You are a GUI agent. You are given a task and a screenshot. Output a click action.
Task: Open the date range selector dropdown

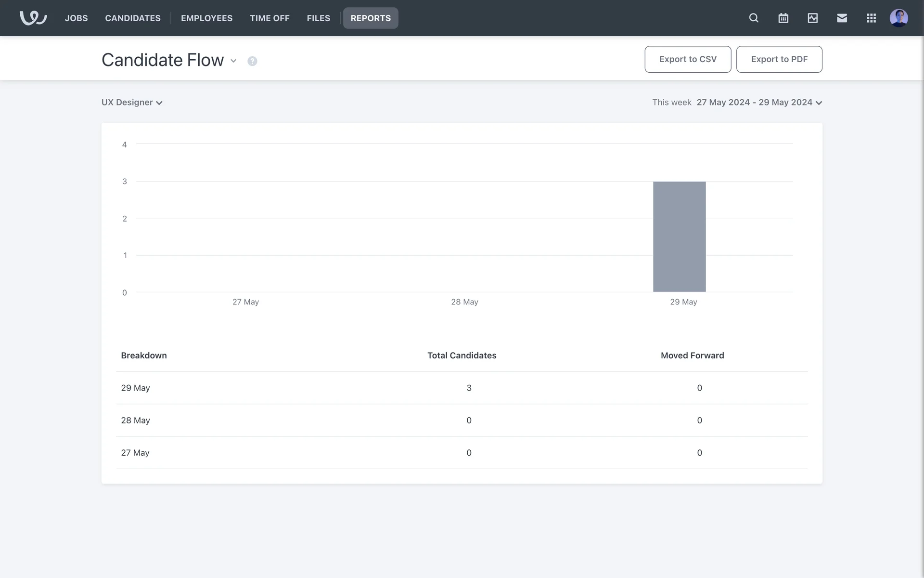click(x=759, y=102)
